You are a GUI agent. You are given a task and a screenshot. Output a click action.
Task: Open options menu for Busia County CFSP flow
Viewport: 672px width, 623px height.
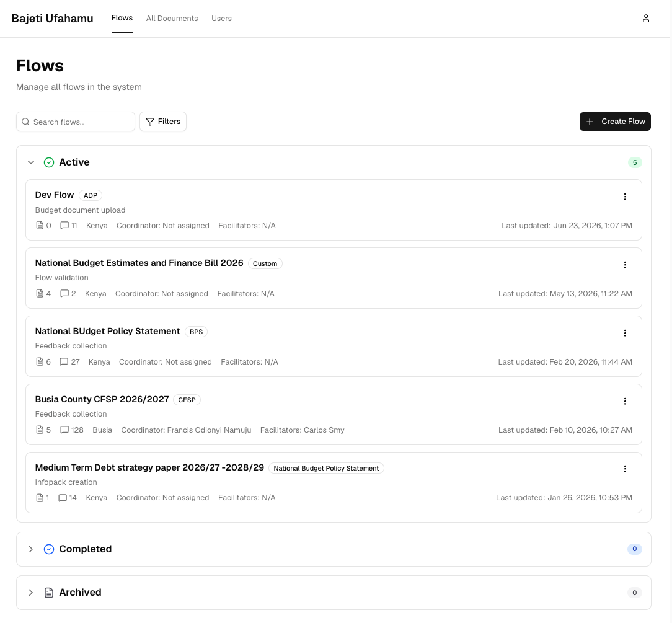[624, 401]
